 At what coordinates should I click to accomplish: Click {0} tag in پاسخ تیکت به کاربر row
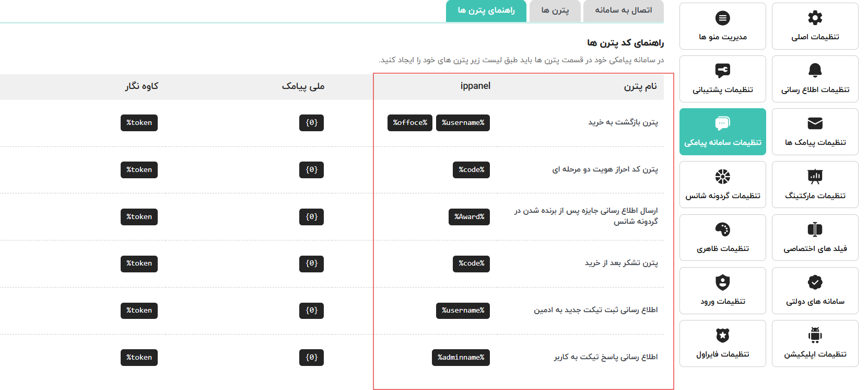point(311,358)
